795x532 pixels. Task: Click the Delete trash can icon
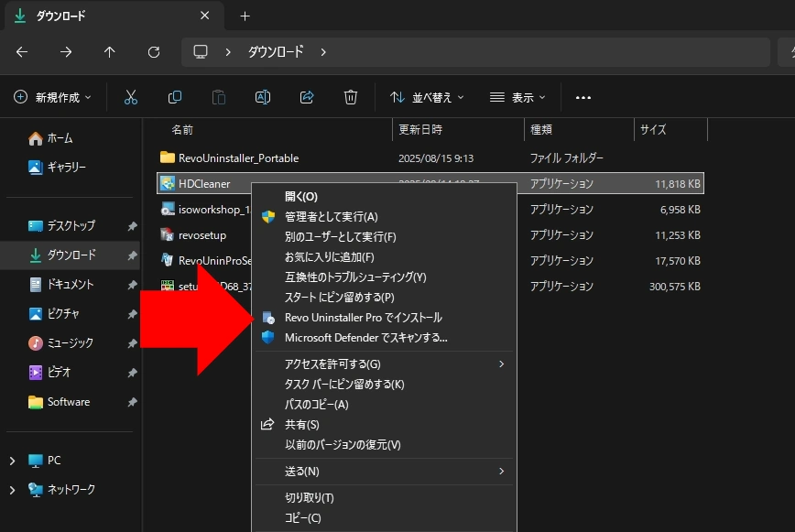[x=351, y=97]
